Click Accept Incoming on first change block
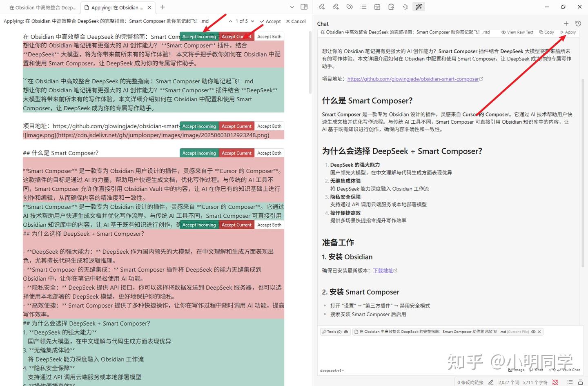This screenshot has width=588, height=386. pyautogui.click(x=199, y=36)
